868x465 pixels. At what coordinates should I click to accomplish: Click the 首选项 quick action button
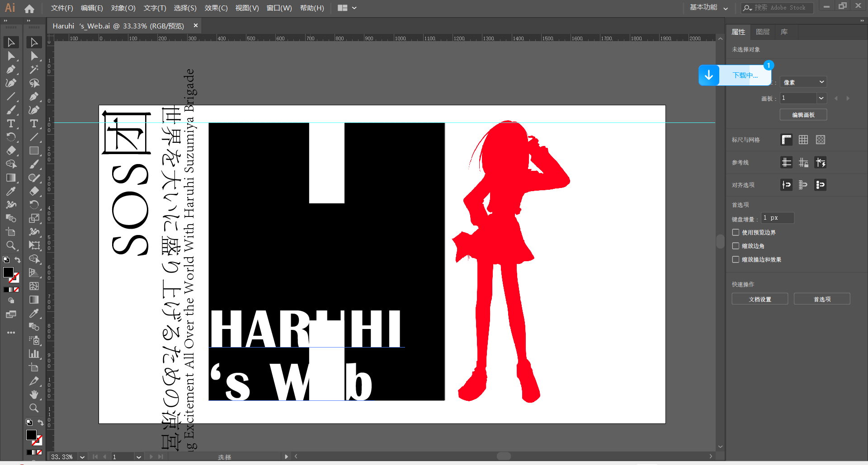[x=822, y=299]
